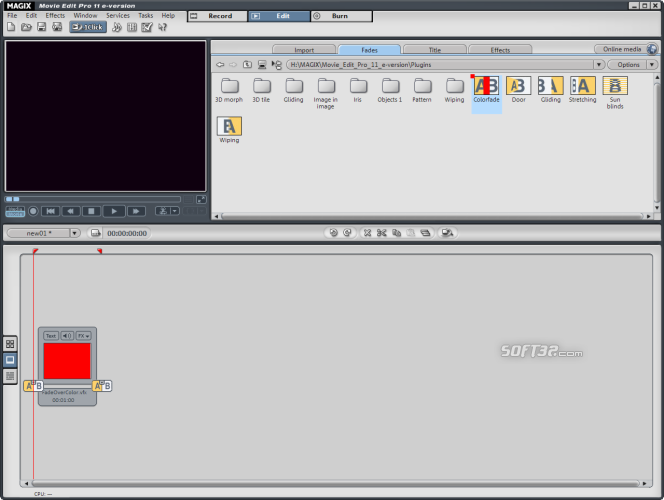Start playback with Play button

[114, 211]
